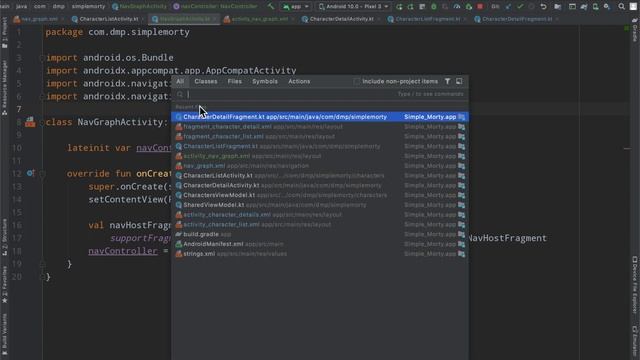Open the Android 10.0 - Pixel 3 device dropdown
Image resolution: width=640 pixels, height=360 pixels.
tap(353, 7)
